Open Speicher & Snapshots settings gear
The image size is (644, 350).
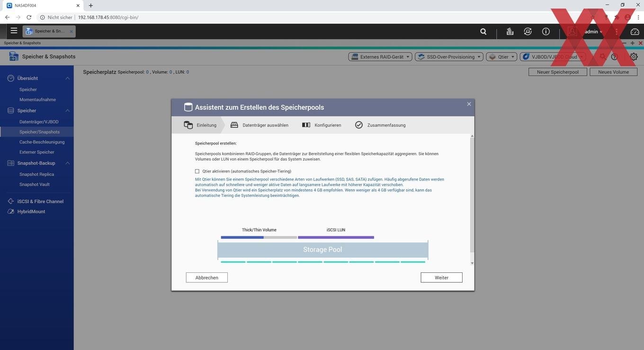(x=634, y=57)
